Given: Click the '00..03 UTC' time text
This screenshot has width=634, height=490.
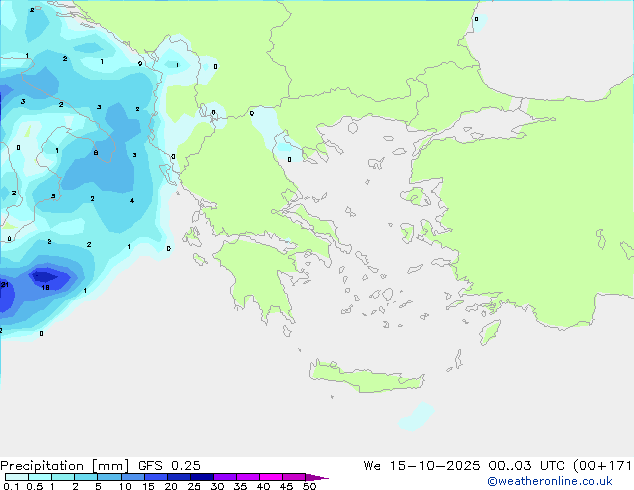Looking at the screenshot, I should tap(526, 466).
